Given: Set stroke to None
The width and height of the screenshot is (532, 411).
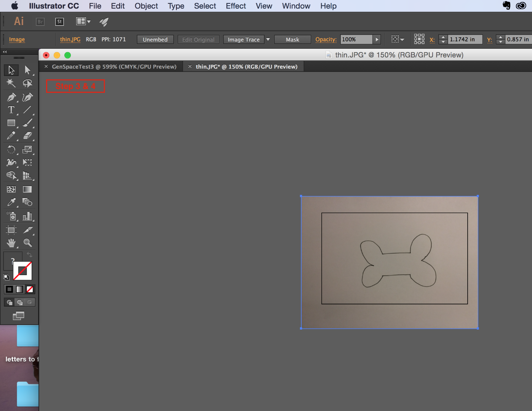Looking at the screenshot, I should pos(30,289).
